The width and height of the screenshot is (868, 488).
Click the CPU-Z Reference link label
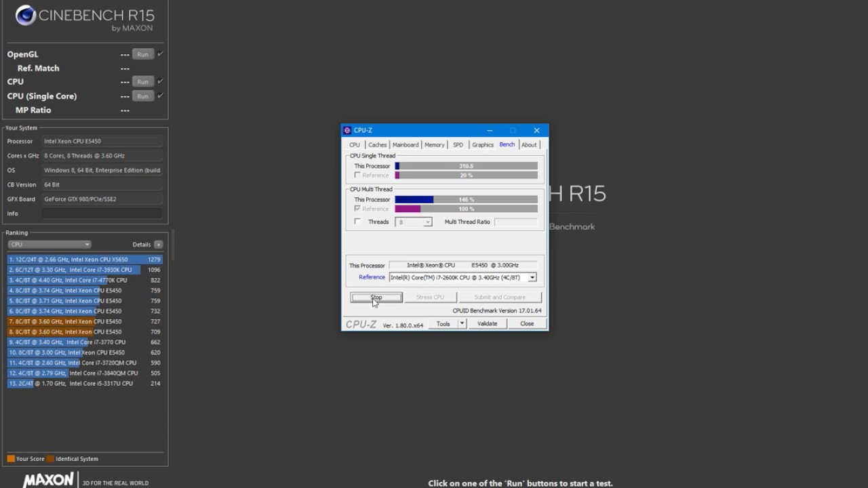click(372, 277)
